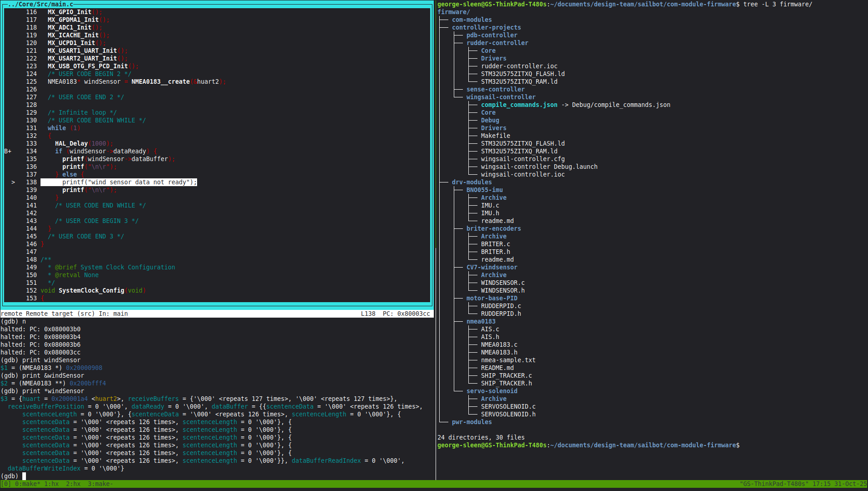Click the SystemClock_Config function on line 152

[x=91, y=290]
